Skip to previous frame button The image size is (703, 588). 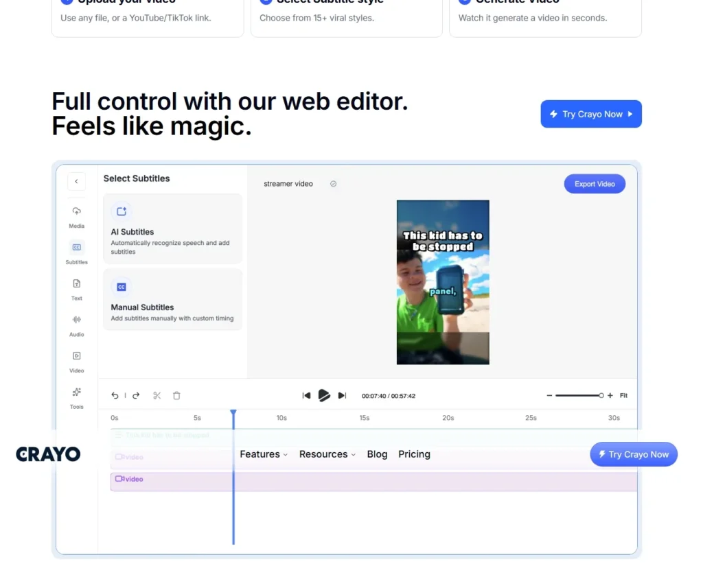(306, 396)
